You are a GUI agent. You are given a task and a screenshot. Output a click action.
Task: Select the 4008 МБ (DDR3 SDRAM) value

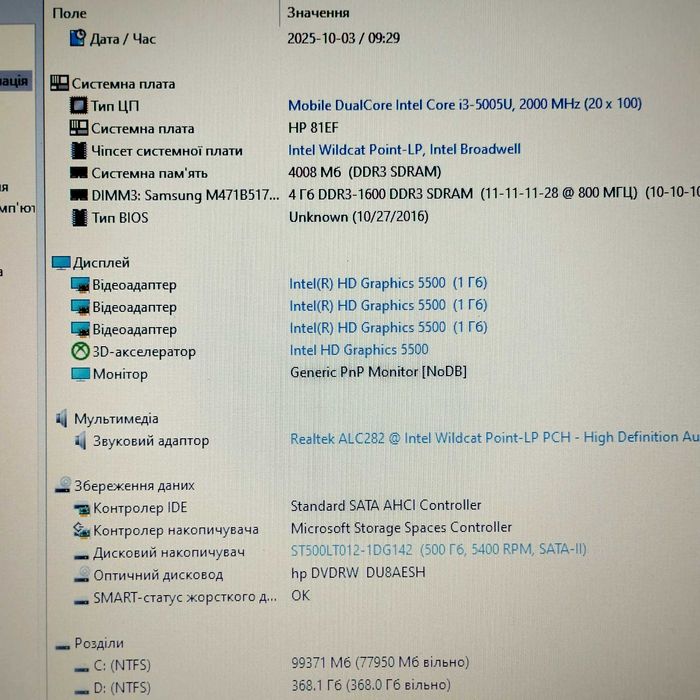365,172
